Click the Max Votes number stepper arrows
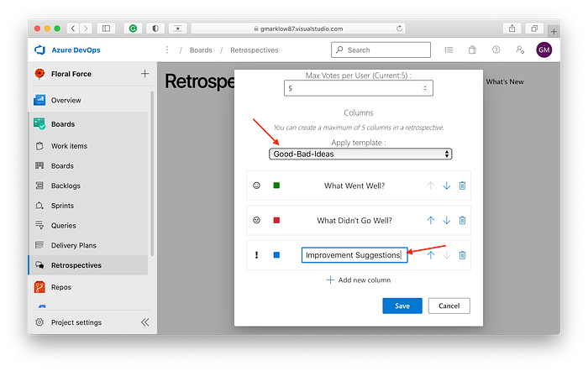The height and width of the screenshot is (371, 588). [x=425, y=88]
